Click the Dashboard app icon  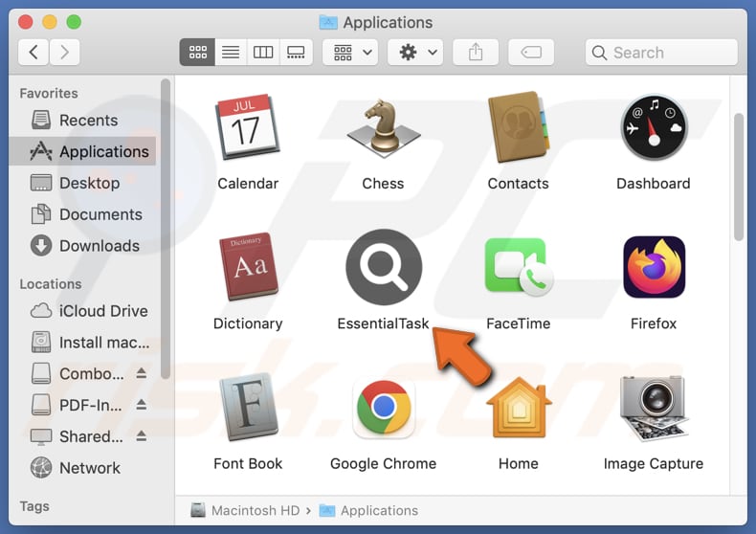coord(654,127)
